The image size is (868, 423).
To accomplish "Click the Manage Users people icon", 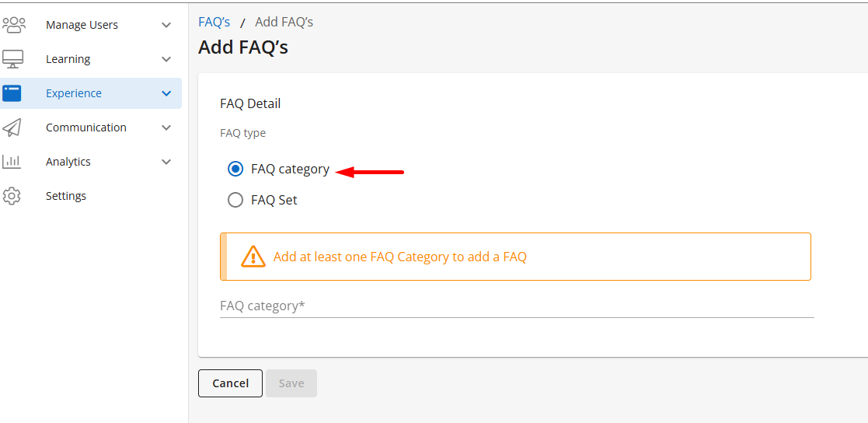I will pos(14,25).
